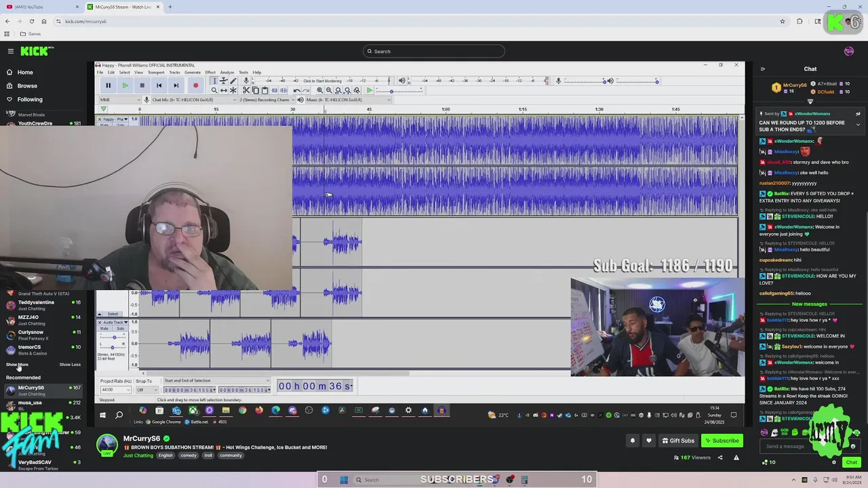Open chat settings gear icon
The image size is (868, 488).
click(x=834, y=462)
